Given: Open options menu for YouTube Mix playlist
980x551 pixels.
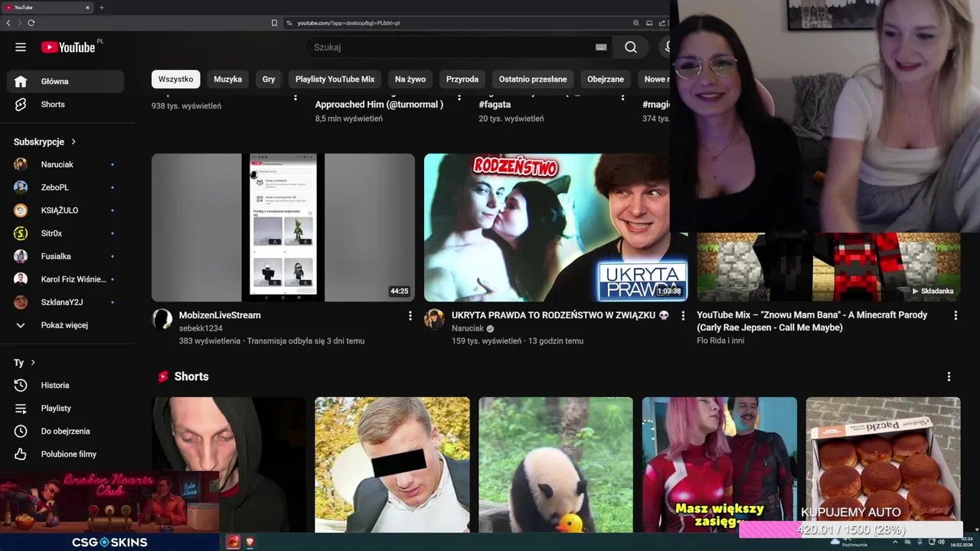Looking at the screenshot, I should [x=955, y=315].
